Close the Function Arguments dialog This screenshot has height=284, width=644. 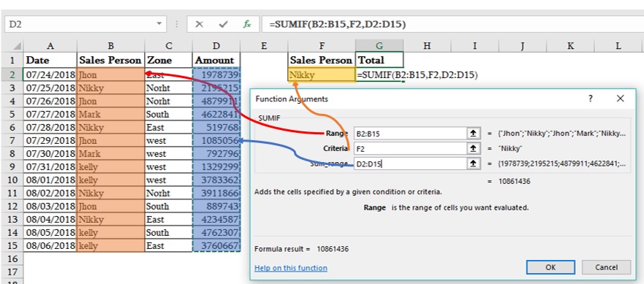click(x=620, y=99)
